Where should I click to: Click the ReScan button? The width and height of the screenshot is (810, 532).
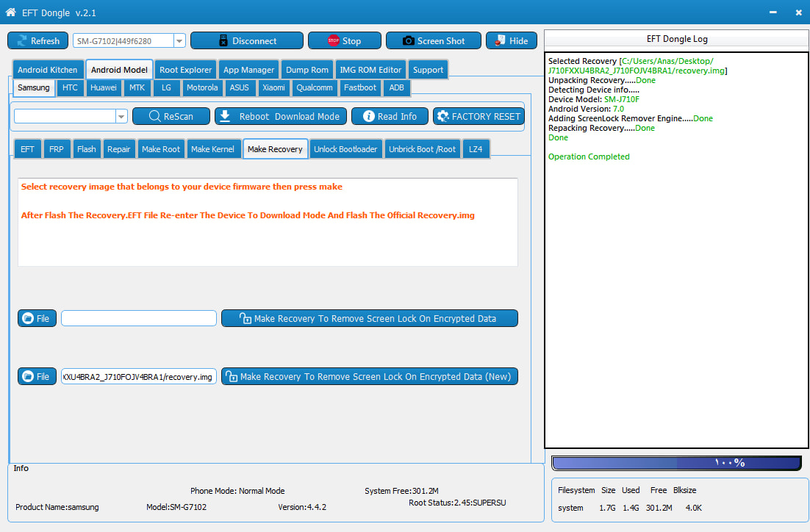[x=171, y=116]
